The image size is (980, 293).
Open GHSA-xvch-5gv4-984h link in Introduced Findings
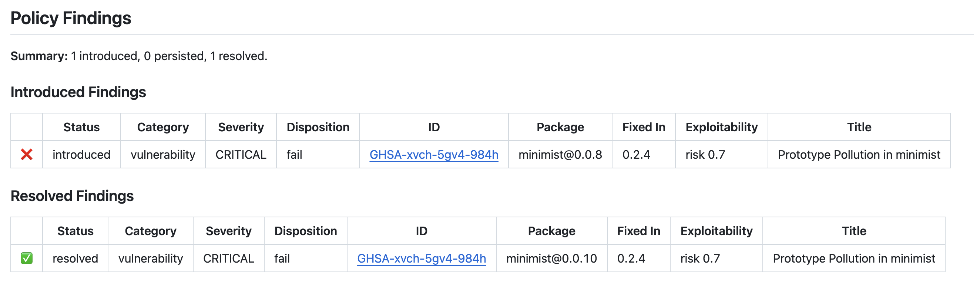click(434, 155)
